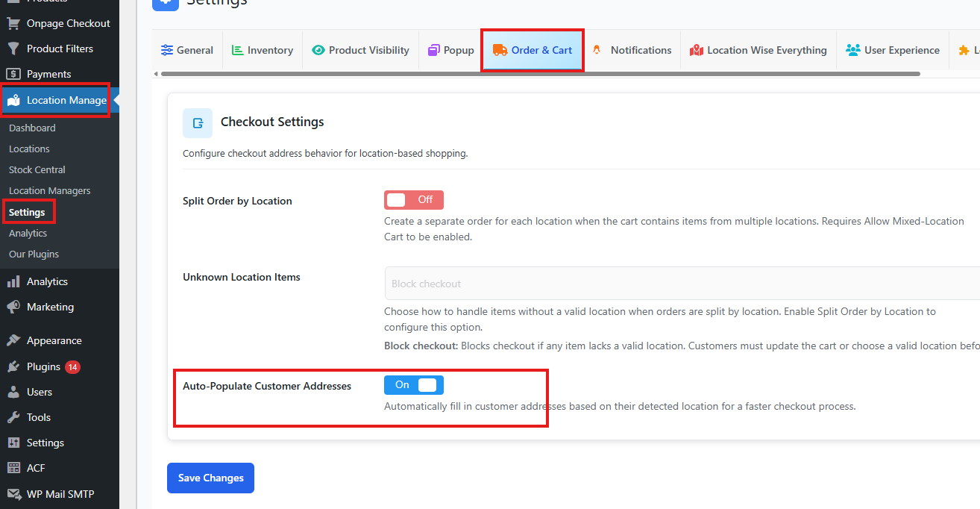Open the User Experience tab
Screen dimensions: 980x509
pyautogui.click(x=893, y=50)
